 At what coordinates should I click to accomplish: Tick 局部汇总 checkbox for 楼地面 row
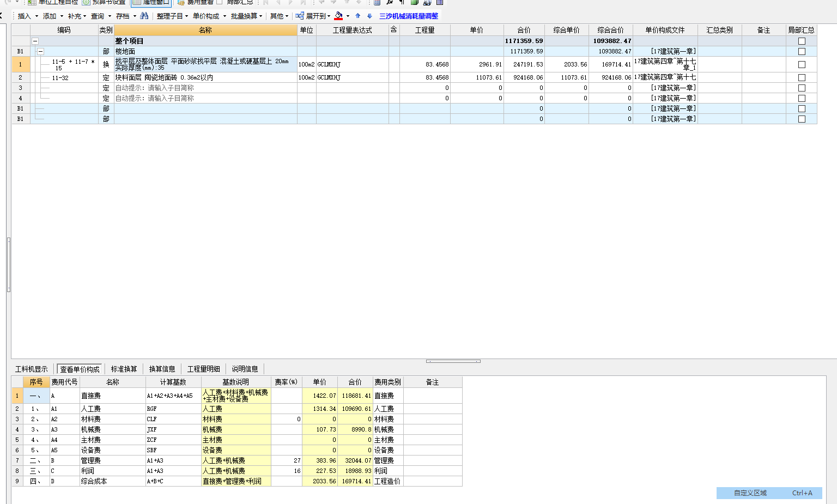pos(802,51)
